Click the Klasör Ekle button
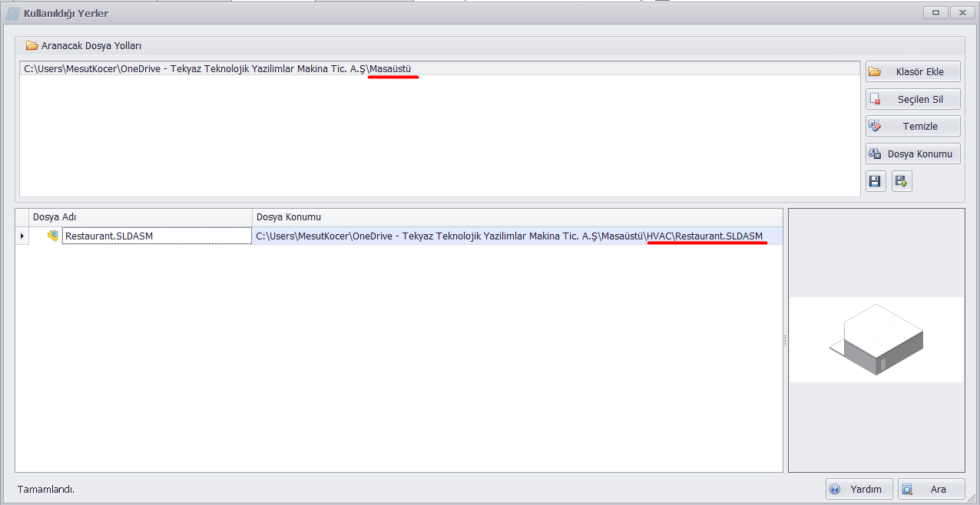 (912, 72)
